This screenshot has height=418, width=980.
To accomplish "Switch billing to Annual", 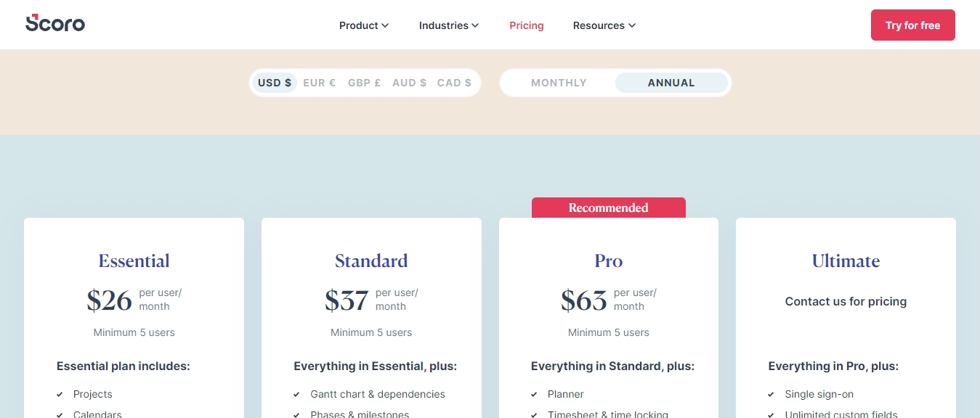I will pyautogui.click(x=671, y=83).
